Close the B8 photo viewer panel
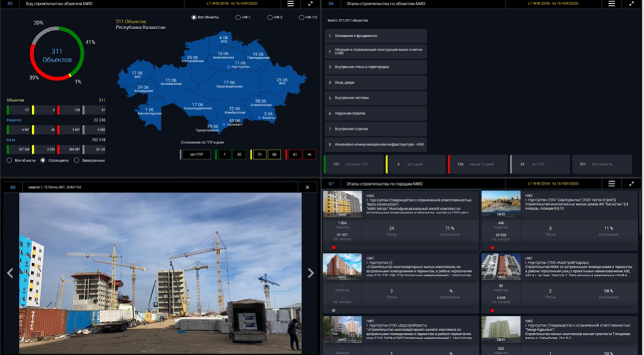Image resolution: width=644 pixels, height=355 pixels. pyautogui.click(x=307, y=188)
